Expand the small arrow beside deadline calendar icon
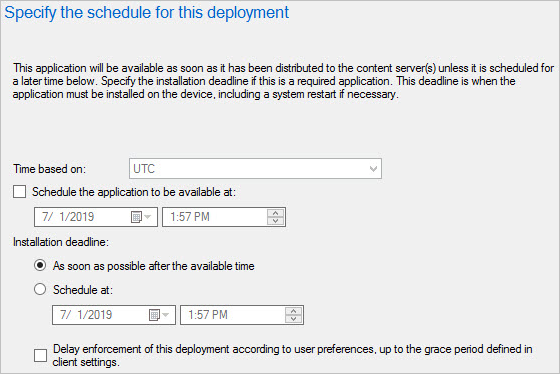 165,315
